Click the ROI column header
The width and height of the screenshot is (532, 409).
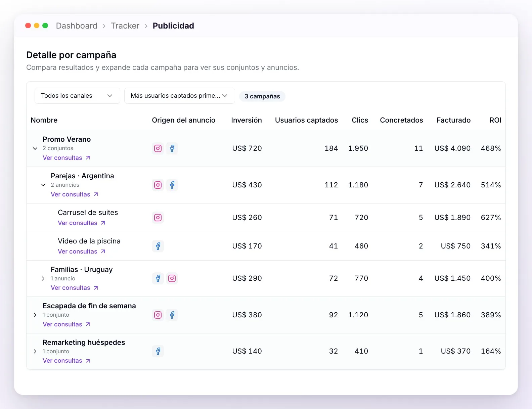pos(495,120)
